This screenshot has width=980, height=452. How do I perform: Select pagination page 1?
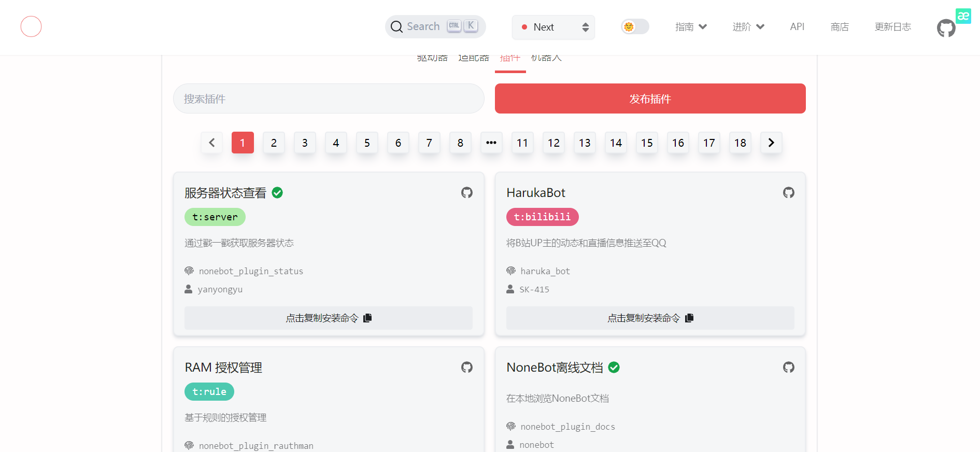(x=243, y=143)
